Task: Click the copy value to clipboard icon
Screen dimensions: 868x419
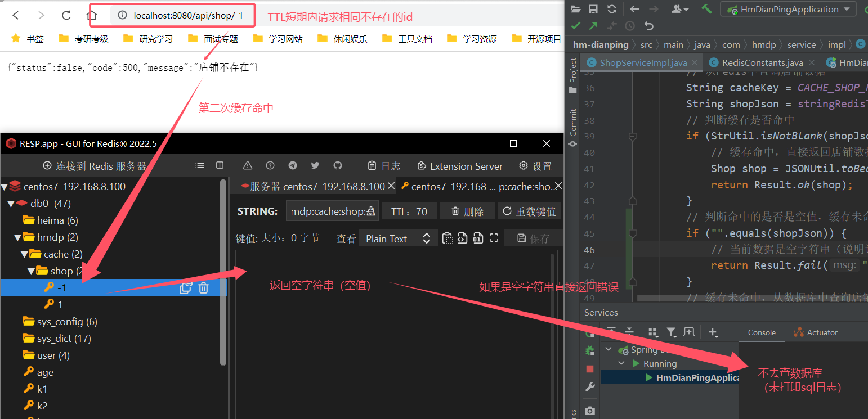Action: [x=448, y=238]
